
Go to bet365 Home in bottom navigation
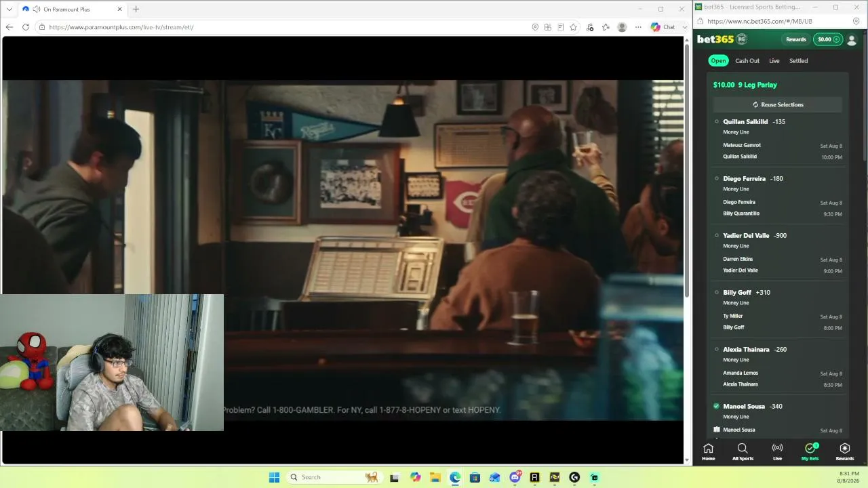pyautogui.click(x=708, y=452)
